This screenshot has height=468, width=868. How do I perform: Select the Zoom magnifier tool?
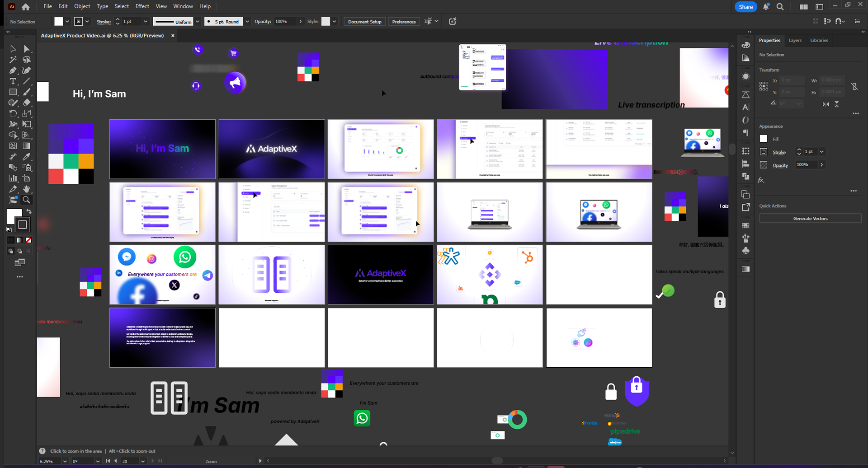[27, 200]
